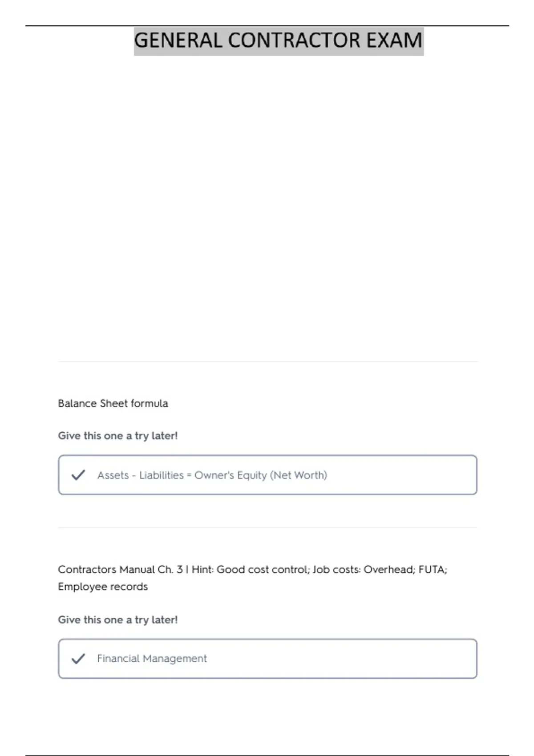Click 'Give this one a try later!' above Financial Management
Screen dimensions: 534x756
pyautogui.click(x=118, y=619)
